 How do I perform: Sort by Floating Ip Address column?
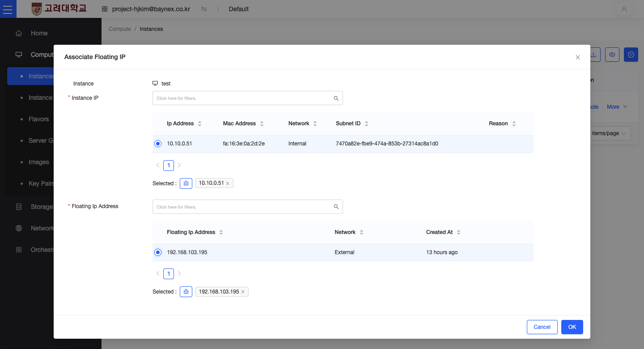[221, 232]
